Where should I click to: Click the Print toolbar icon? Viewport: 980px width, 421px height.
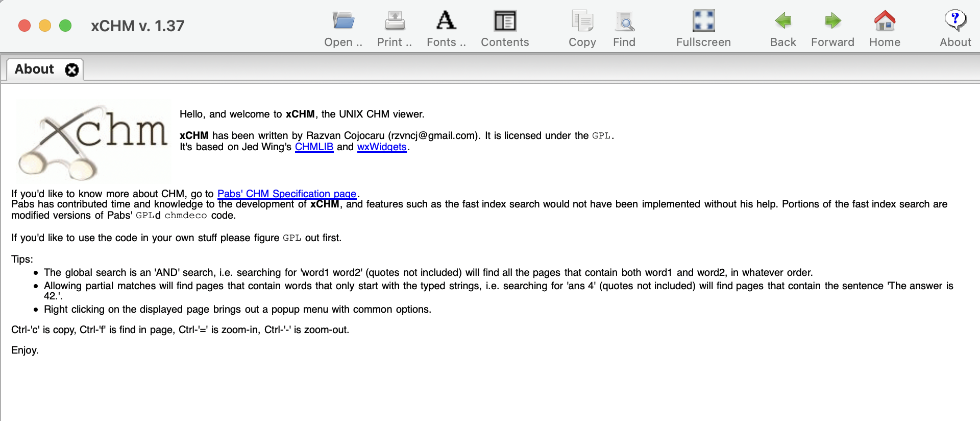[395, 21]
